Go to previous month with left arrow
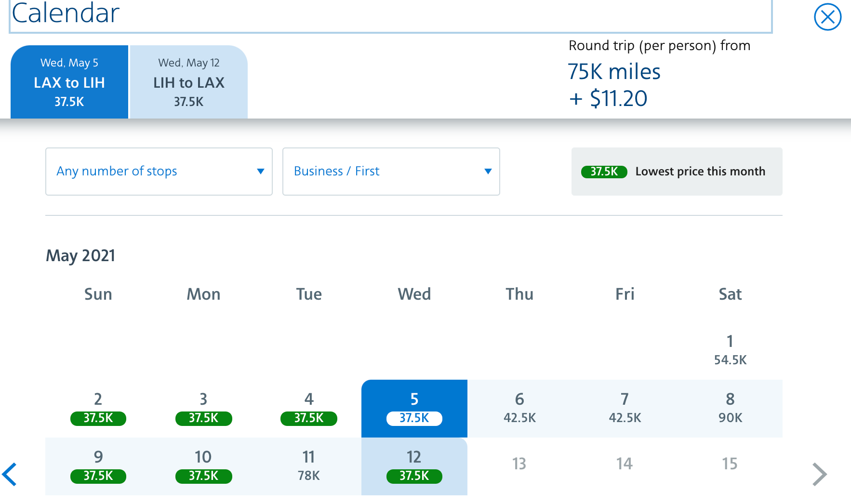This screenshot has width=851, height=504. coord(10,474)
